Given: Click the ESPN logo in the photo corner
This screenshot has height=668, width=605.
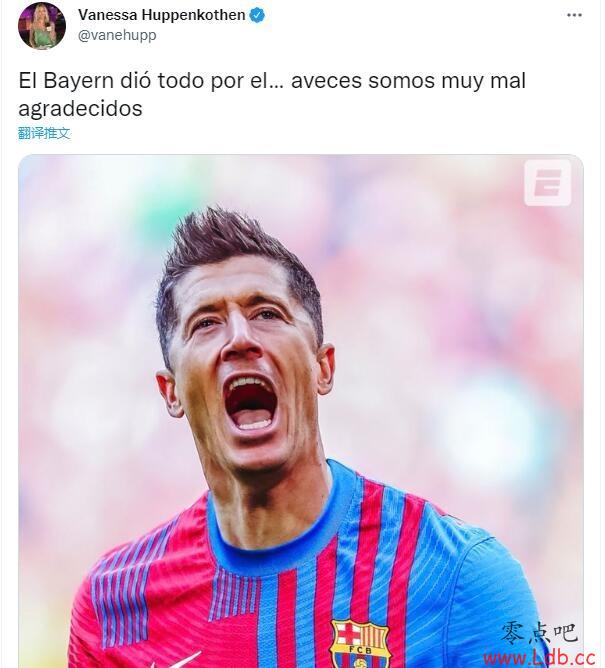Looking at the screenshot, I should click(x=547, y=183).
